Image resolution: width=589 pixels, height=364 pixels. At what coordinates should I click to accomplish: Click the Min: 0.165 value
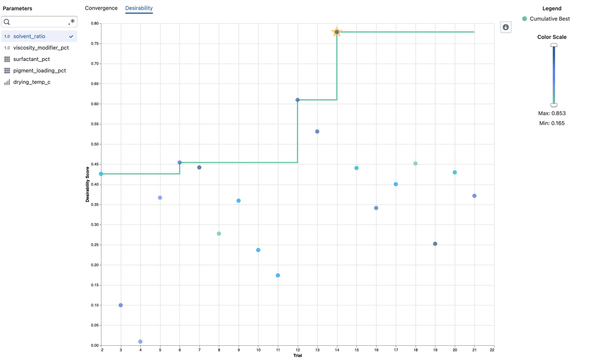pos(552,123)
